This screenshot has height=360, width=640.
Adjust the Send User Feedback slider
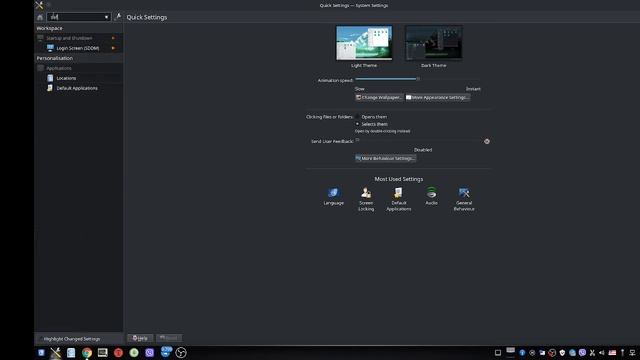coord(418,141)
